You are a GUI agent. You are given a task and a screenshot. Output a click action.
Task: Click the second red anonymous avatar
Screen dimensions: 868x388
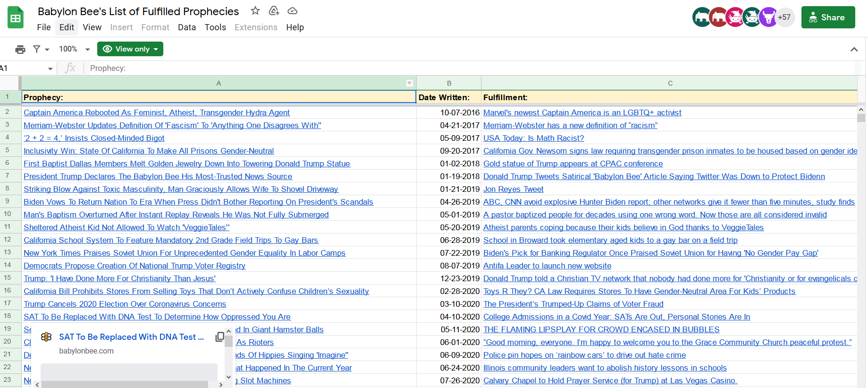(718, 17)
